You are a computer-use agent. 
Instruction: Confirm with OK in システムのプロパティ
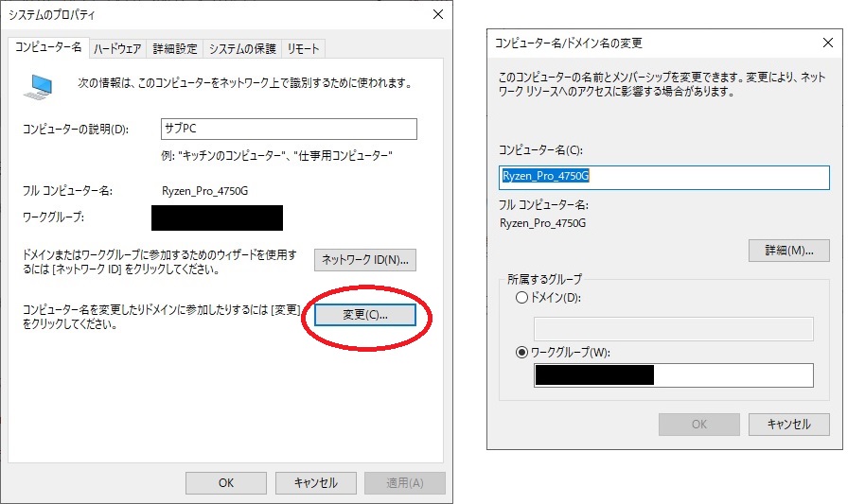[x=226, y=483]
